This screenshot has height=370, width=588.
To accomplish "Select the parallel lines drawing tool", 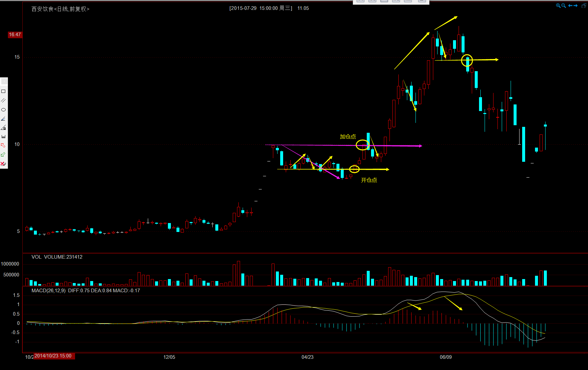I will tap(3, 100).
